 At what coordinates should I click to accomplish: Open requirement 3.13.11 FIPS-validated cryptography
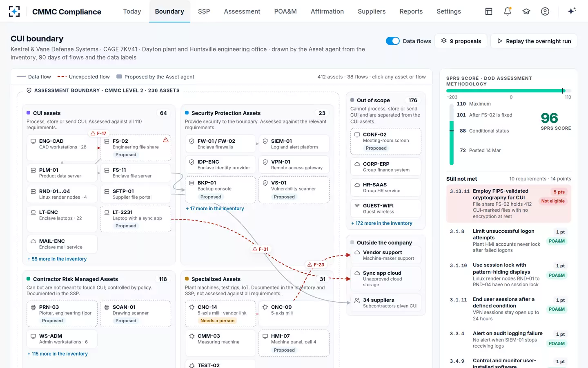[508, 204]
